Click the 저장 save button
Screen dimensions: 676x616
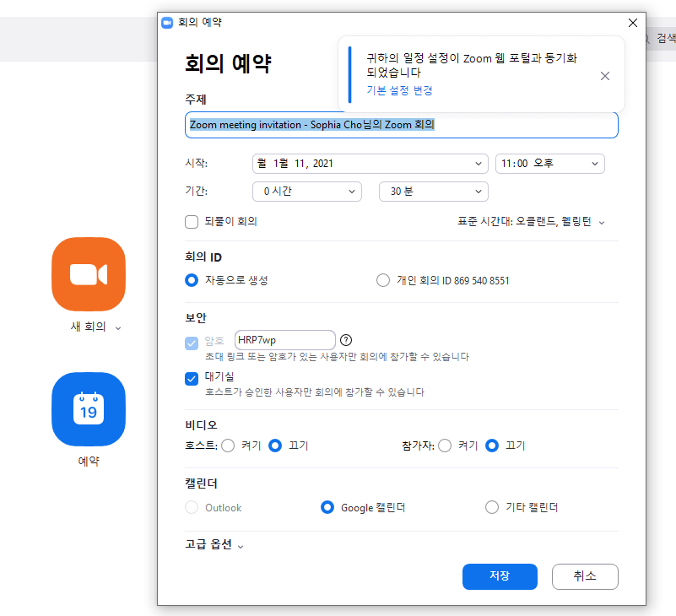500,576
